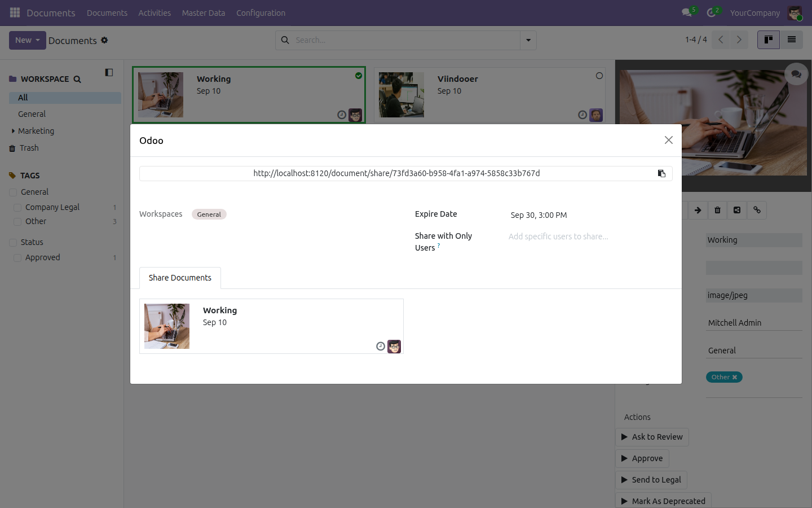
Task: Click the Mark As Deprecated action
Action: point(663,501)
